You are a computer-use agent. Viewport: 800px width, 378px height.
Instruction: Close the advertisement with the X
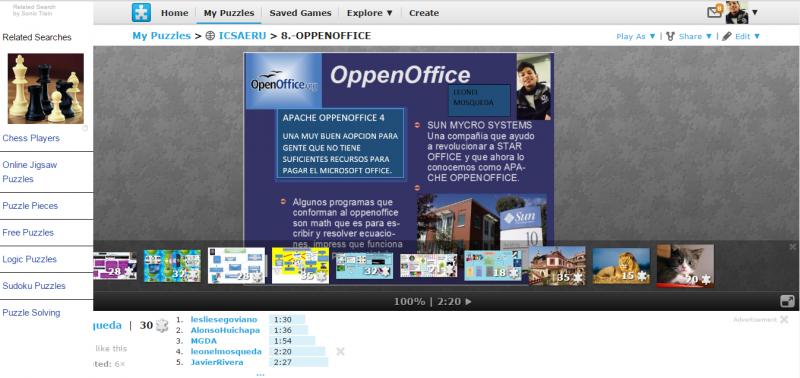pos(784,320)
